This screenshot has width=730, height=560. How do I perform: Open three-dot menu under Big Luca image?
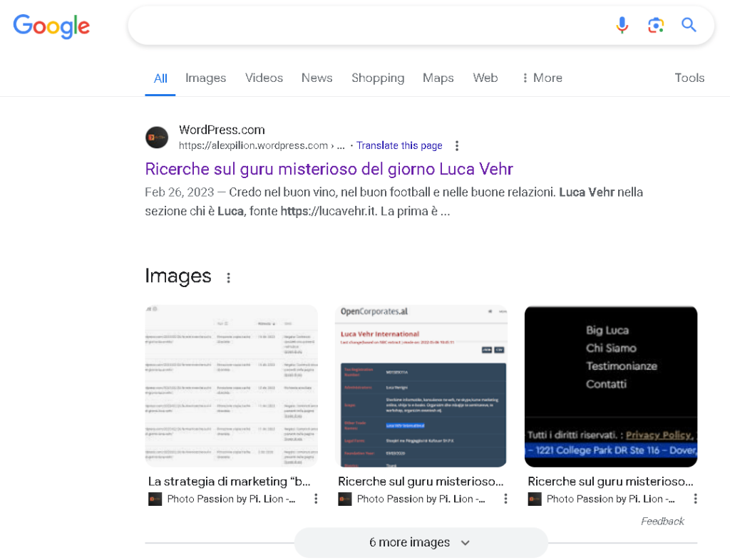tap(695, 499)
